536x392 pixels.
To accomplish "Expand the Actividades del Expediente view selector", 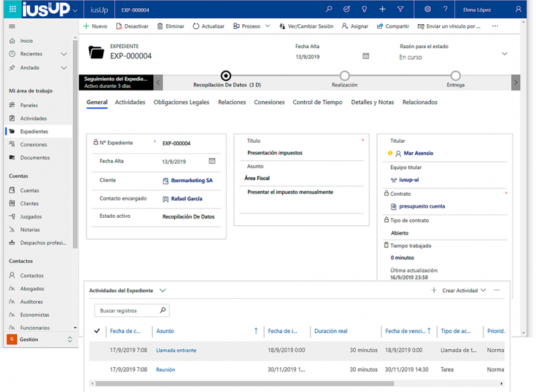I will pos(163,291).
